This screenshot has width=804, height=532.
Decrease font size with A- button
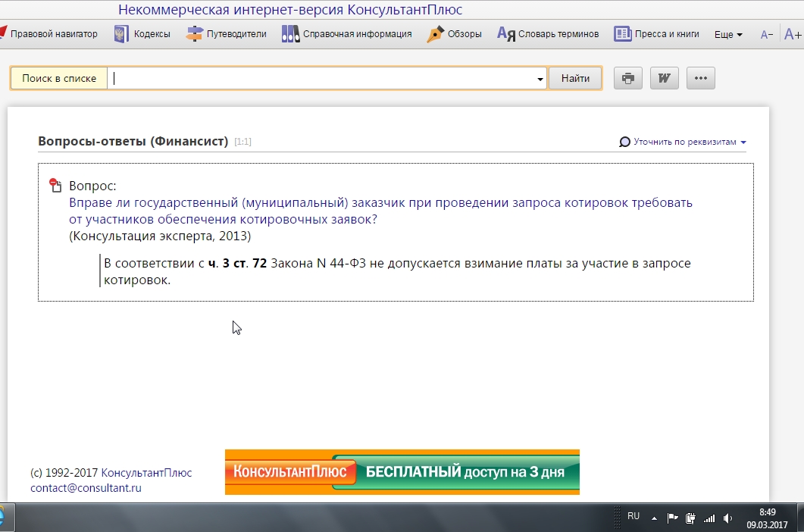tap(767, 35)
